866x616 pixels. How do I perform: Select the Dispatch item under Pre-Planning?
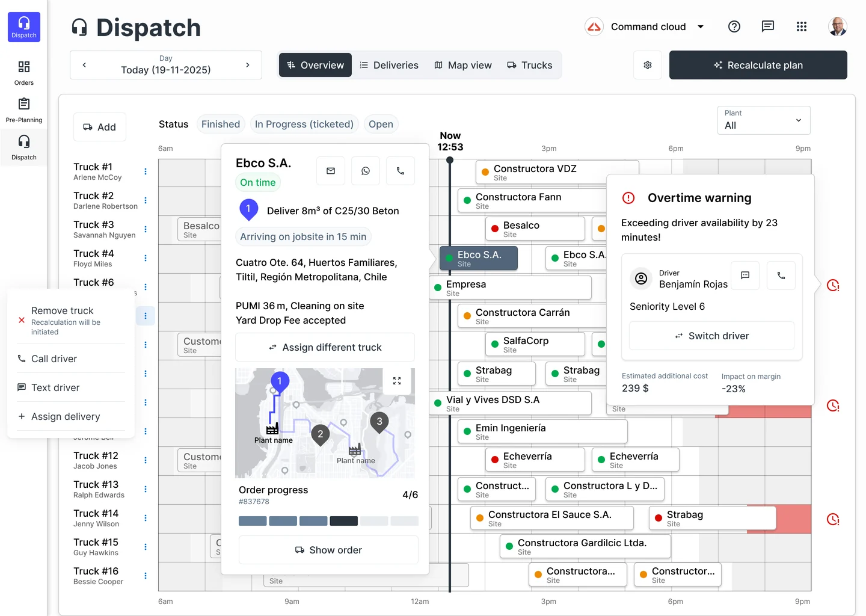coord(24,147)
